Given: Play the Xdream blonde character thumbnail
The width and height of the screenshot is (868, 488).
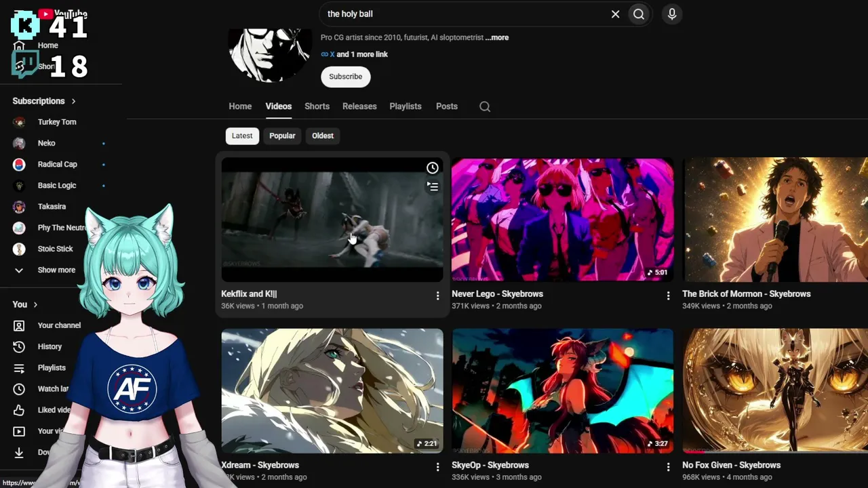Looking at the screenshot, I should pos(332,391).
